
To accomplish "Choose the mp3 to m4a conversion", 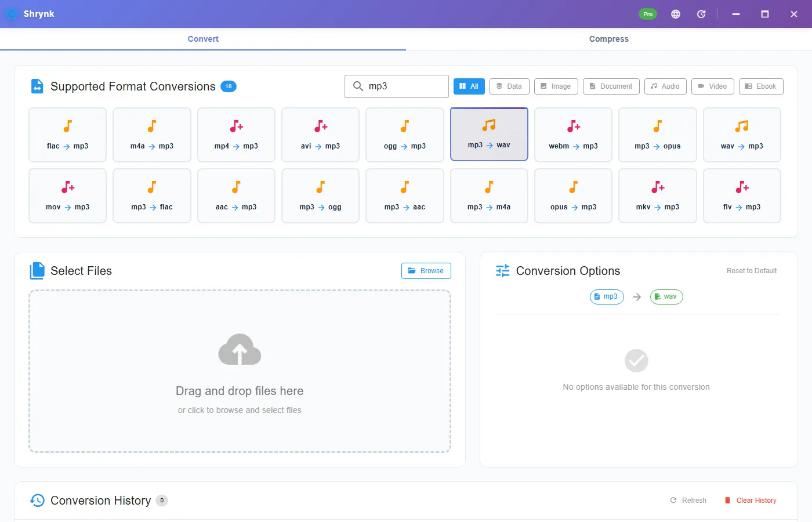I will [x=489, y=195].
